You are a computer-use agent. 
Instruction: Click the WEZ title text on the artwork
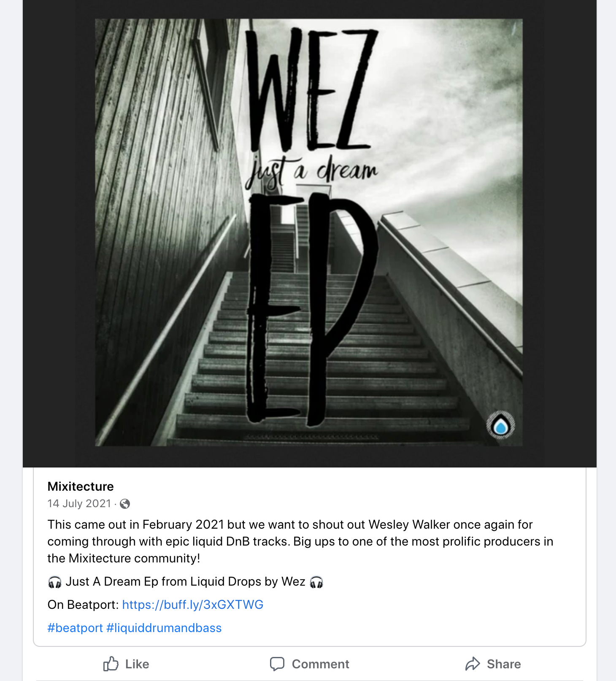click(312, 89)
